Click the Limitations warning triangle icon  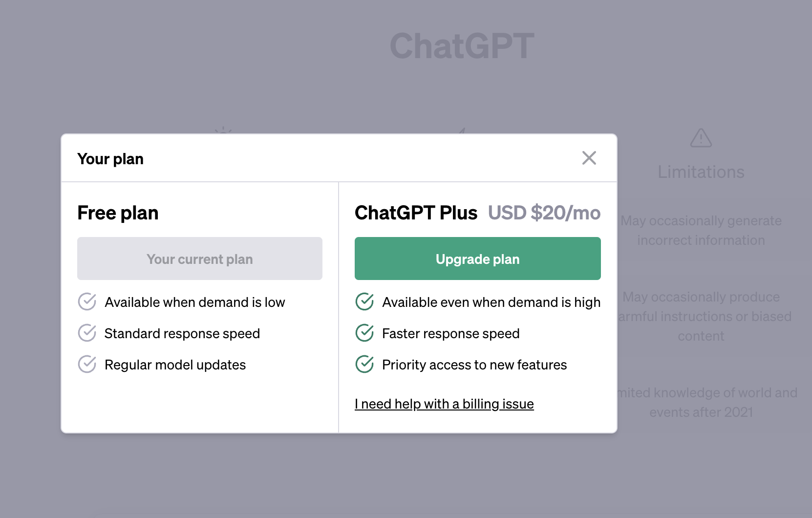tap(701, 138)
